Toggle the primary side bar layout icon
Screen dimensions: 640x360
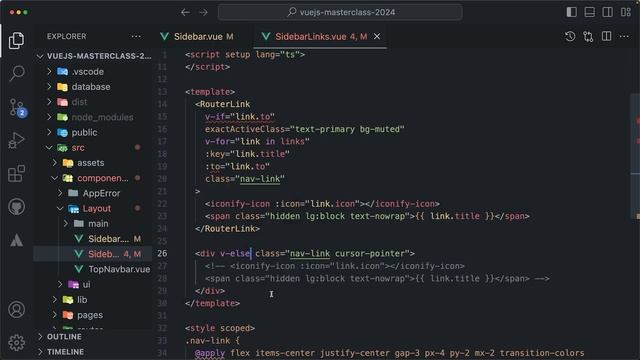point(571,12)
